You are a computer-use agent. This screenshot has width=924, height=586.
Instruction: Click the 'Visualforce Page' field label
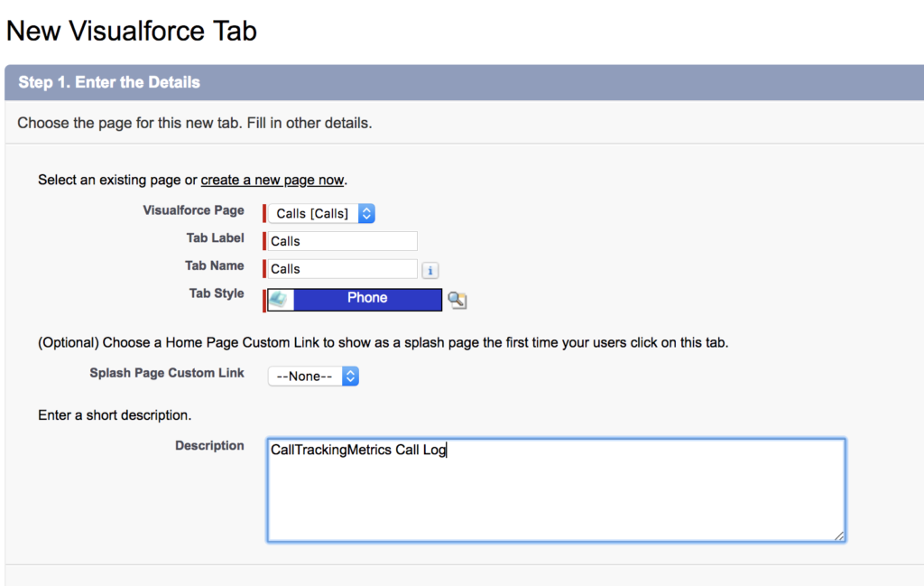(193, 210)
